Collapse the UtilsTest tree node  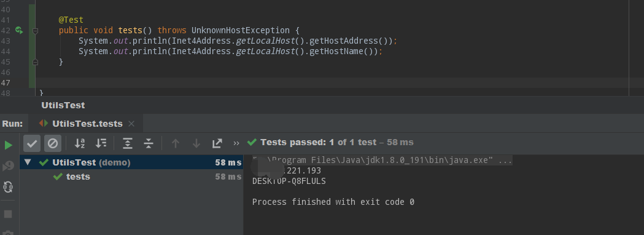(28, 162)
